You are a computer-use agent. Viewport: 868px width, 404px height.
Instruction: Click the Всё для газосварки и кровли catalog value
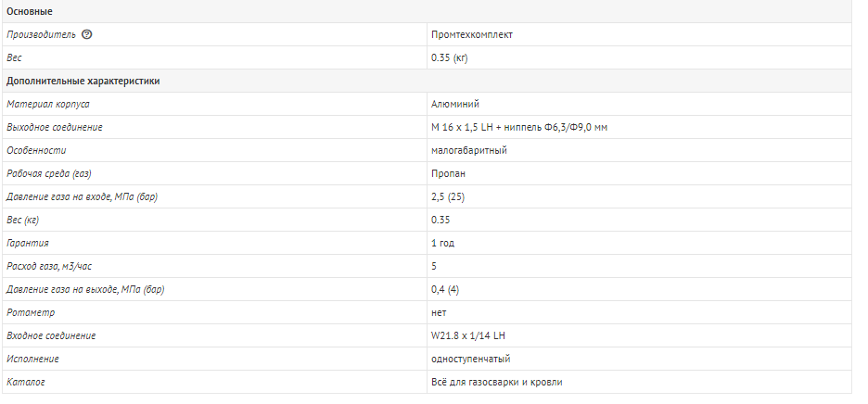[x=496, y=383]
